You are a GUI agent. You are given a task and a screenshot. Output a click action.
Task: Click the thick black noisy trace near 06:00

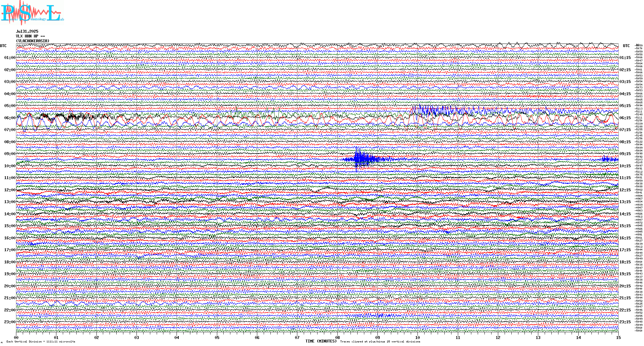coord(75,117)
